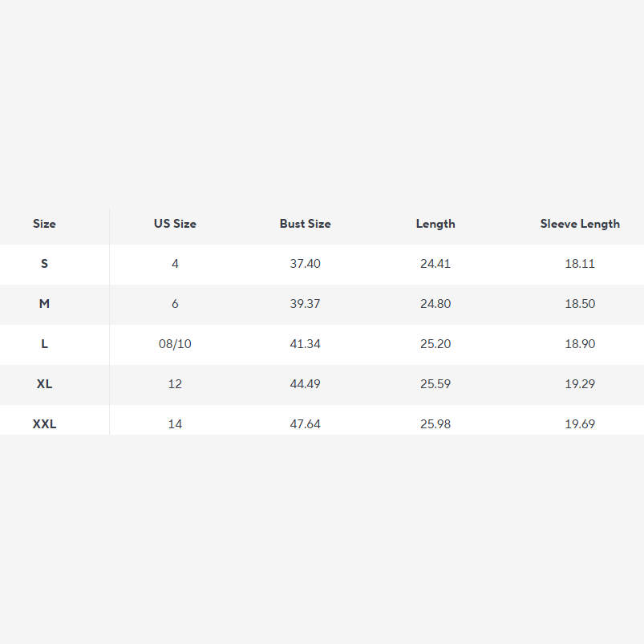Screen dimensions: 644x644
Task: Select the XXL size row label
Action: coord(44,423)
